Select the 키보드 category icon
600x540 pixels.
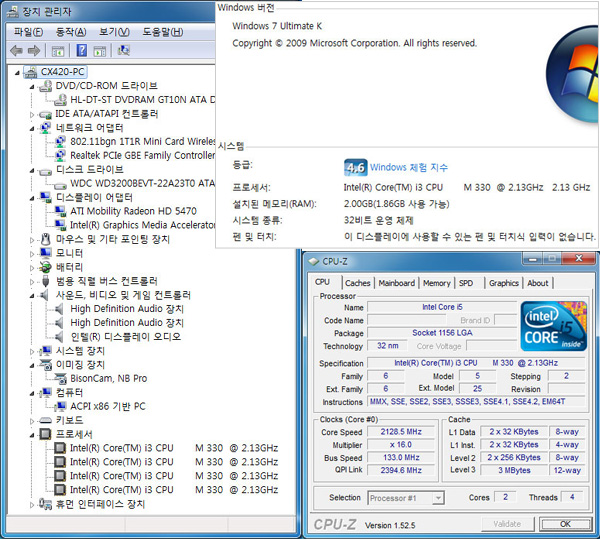[46, 420]
